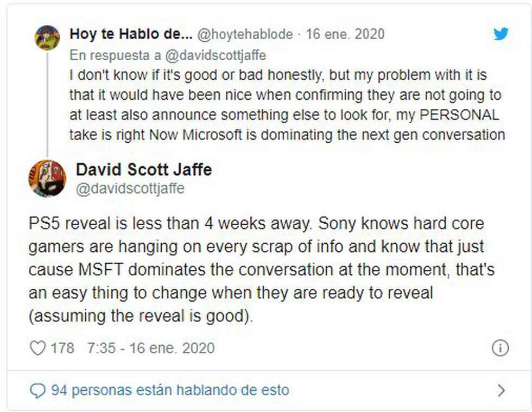Image resolution: width=532 pixels, height=412 pixels.
Task: Open the tweet info circle icon
Action: click(x=500, y=348)
